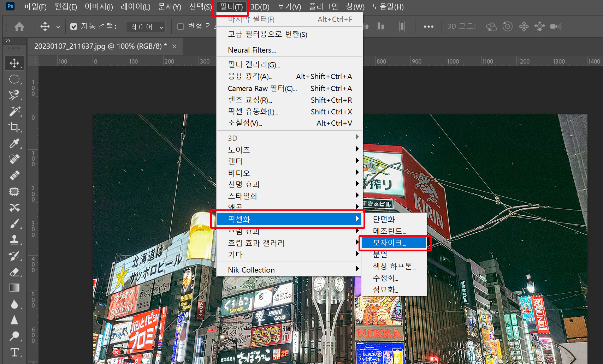The width and height of the screenshot is (603, 364).
Task: Expand the 흐림 효과 갤러리 submenu
Action: (290, 243)
